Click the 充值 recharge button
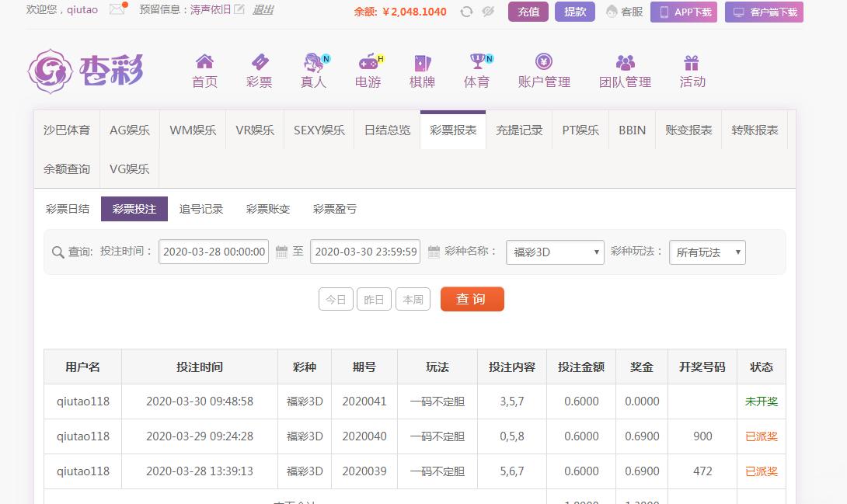Screen dimensions: 847x504 click(x=528, y=12)
